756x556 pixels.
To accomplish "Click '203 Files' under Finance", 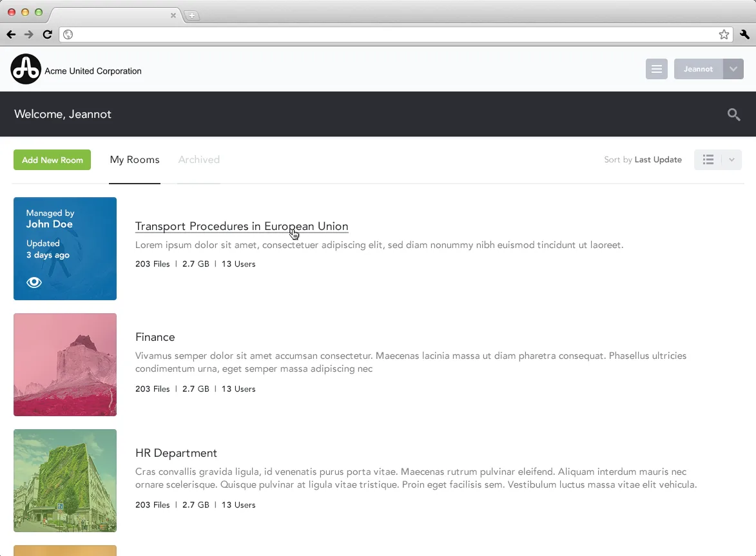I will coord(152,389).
